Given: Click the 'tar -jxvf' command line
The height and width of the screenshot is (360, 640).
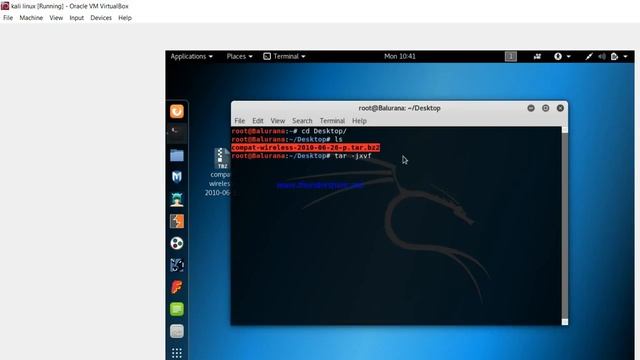Looking at the screenshot, I should (301, 156).
